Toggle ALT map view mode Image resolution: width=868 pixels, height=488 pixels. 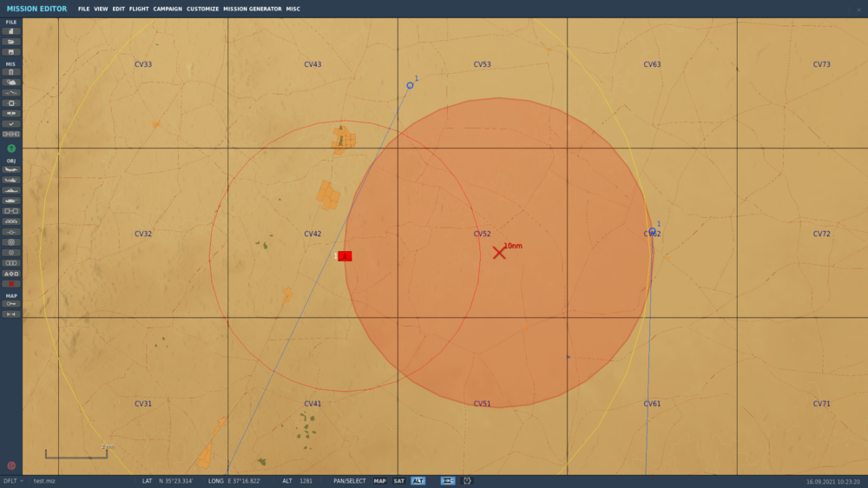click(x=418, y=481)
